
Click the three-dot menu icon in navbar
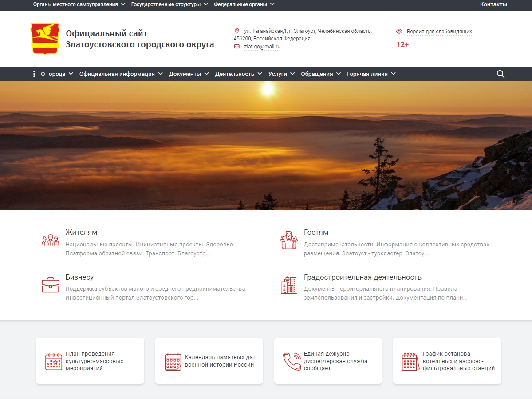34,74
